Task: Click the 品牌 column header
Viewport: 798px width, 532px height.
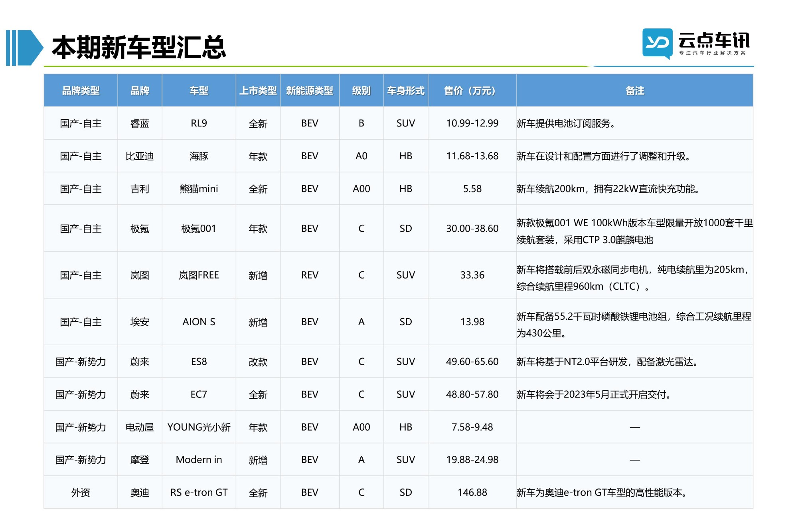Action: tap(140, 91)
